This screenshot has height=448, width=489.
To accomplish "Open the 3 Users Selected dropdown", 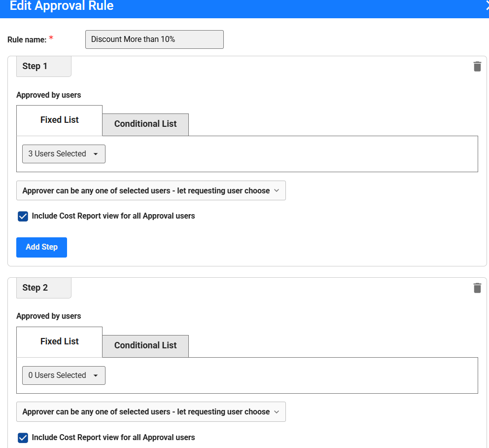I will (64, 154).
